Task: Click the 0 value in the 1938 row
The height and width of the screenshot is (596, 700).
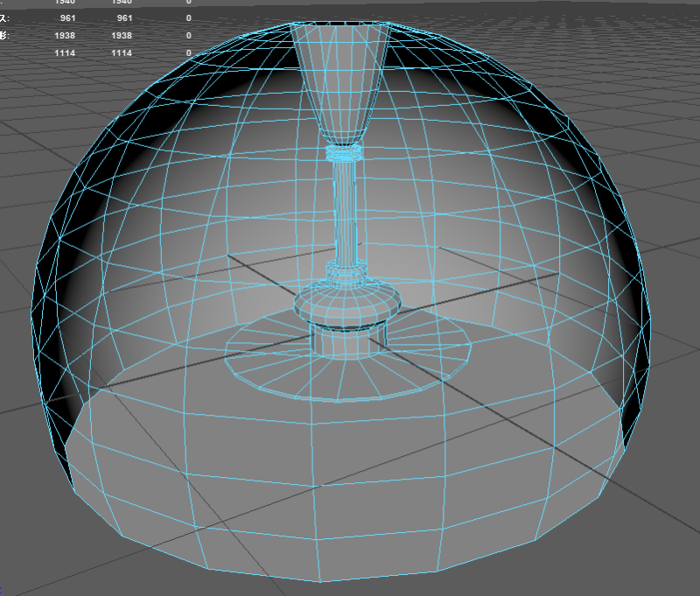Action: click(x=189, y=36)
